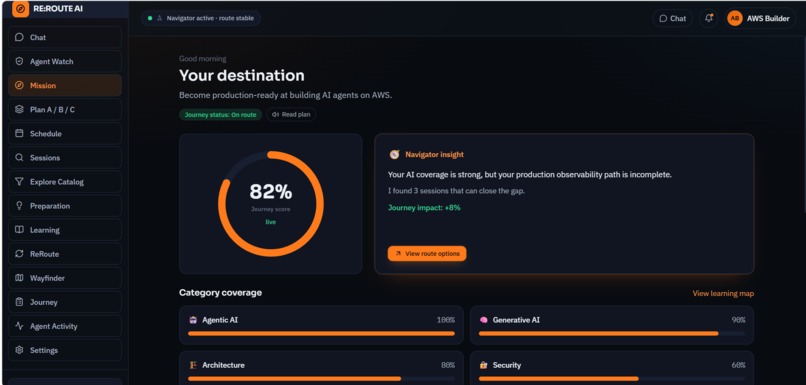
Task: Open Chat in the sidebar
Action: click(65, 38)
